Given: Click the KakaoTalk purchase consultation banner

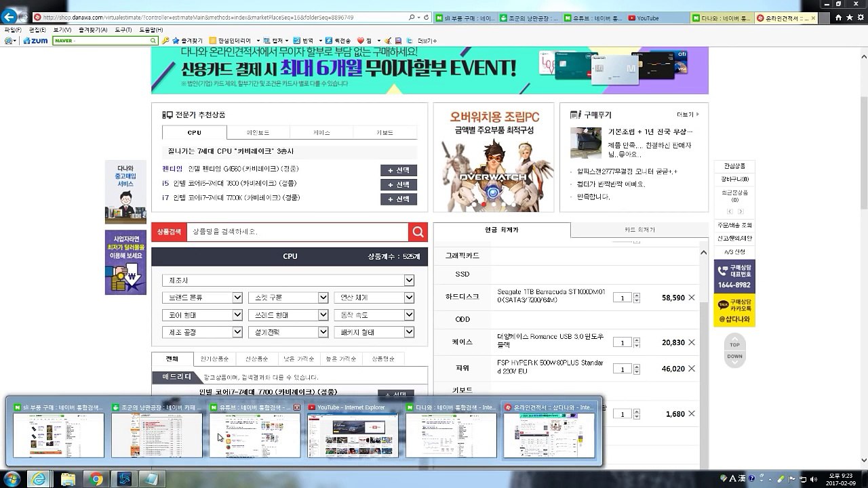Looking at the screenshot, I should pos(734,312).
